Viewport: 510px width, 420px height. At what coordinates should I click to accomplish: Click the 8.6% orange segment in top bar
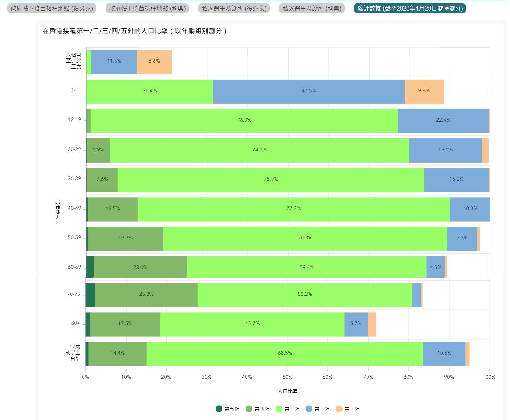[x=154, y=61]
